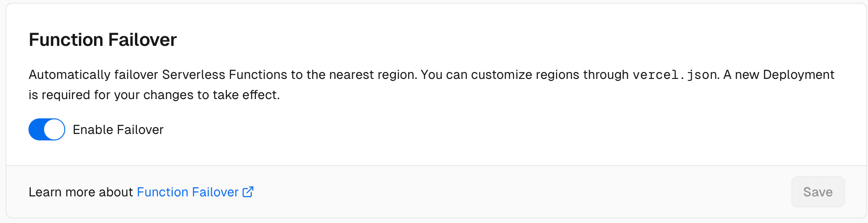Click the word "Function" in the footer link
This screenshot has height=223, width=868.
point(163,192)
